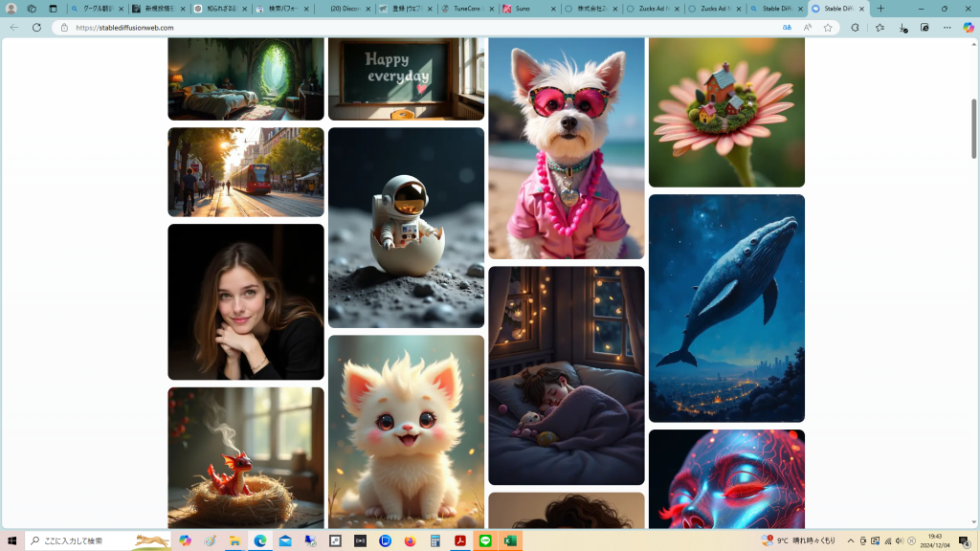
Task: Click the Copilot icon in Edge toolbar
Action: 968,28
